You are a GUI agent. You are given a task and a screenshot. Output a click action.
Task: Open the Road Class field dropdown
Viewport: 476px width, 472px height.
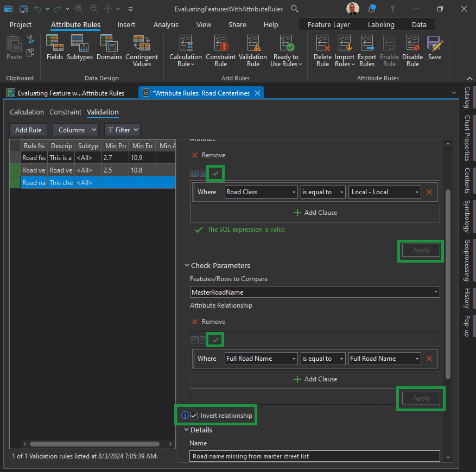pos(261,192)
